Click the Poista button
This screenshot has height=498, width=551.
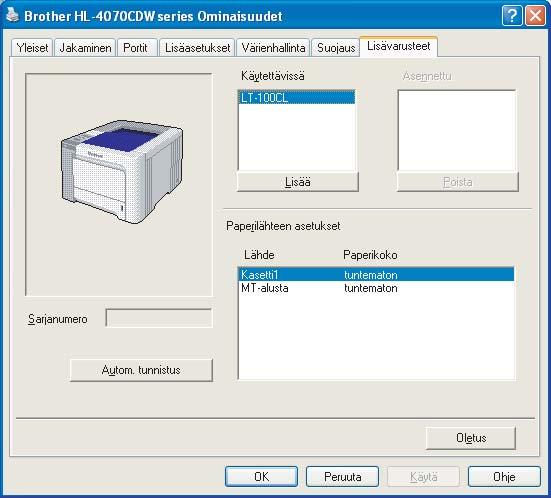pyautogui.click(x=458, y=182)
